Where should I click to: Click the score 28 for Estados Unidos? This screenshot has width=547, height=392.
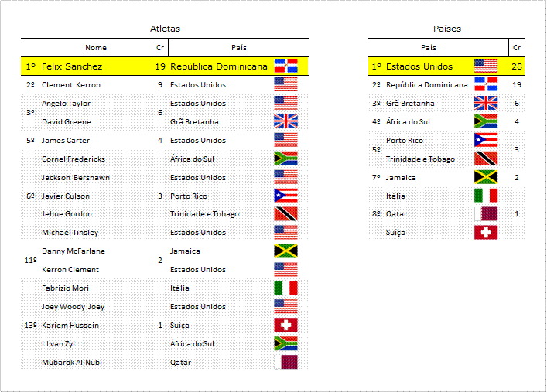point(517,66)
